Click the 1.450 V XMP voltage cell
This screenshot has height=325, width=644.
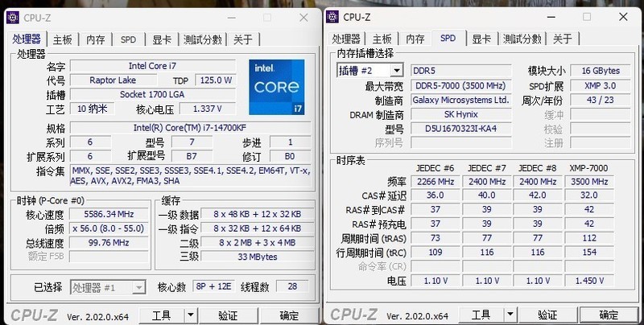589,281
